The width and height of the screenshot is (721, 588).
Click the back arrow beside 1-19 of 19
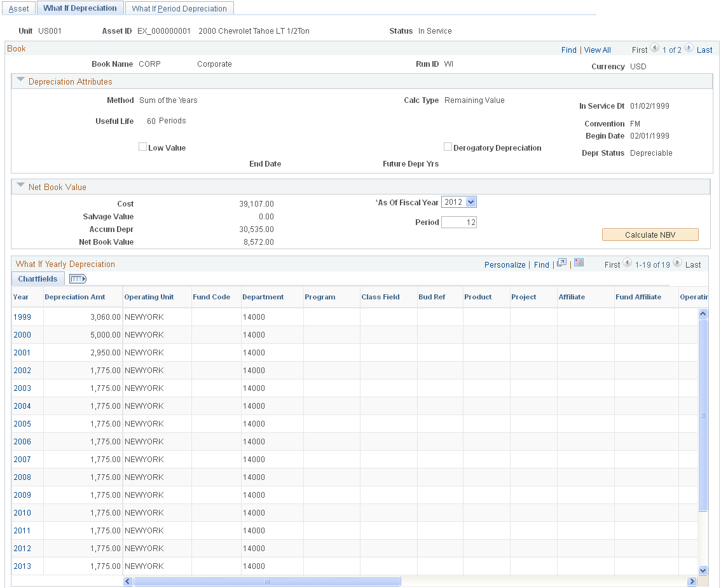[627, 263]
